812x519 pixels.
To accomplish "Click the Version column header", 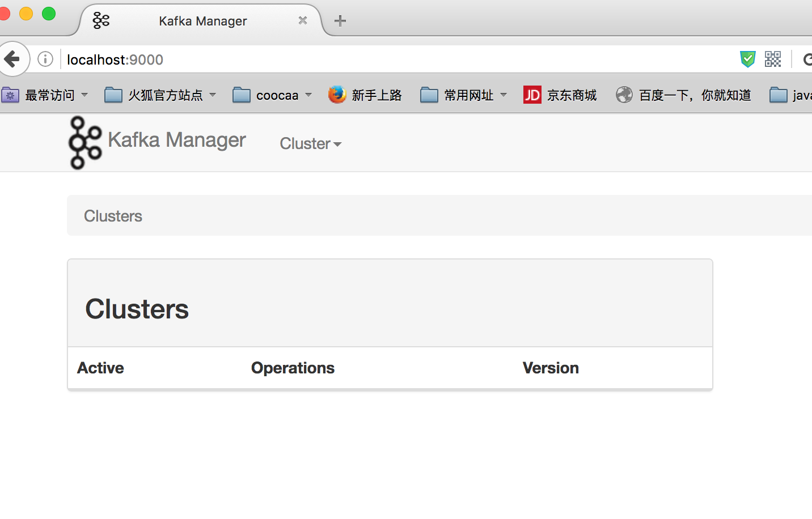I will [551, 368].
